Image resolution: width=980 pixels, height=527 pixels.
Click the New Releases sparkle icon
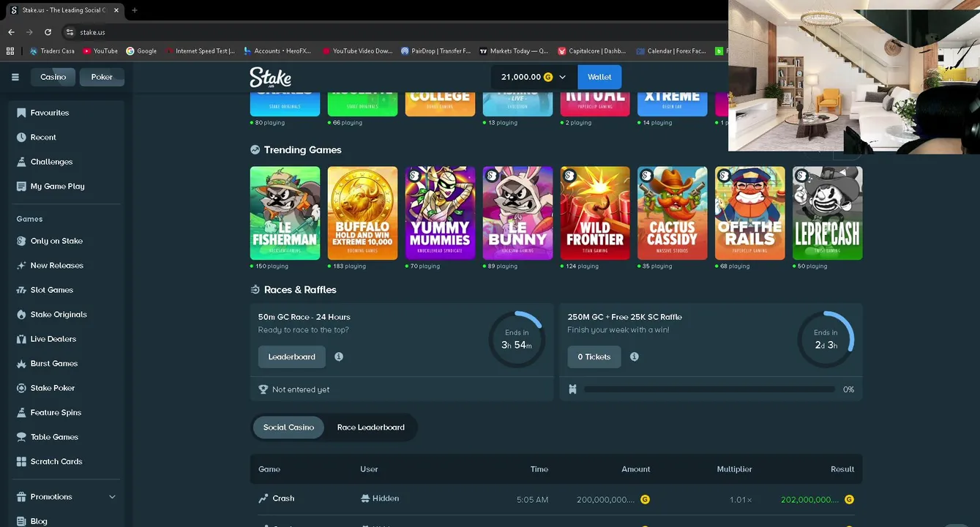21,266
